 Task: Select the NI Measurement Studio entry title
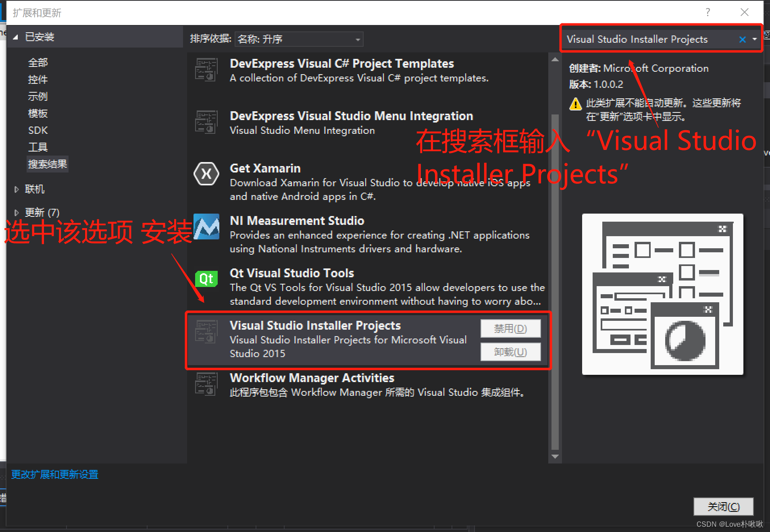[x=297, y=220]
